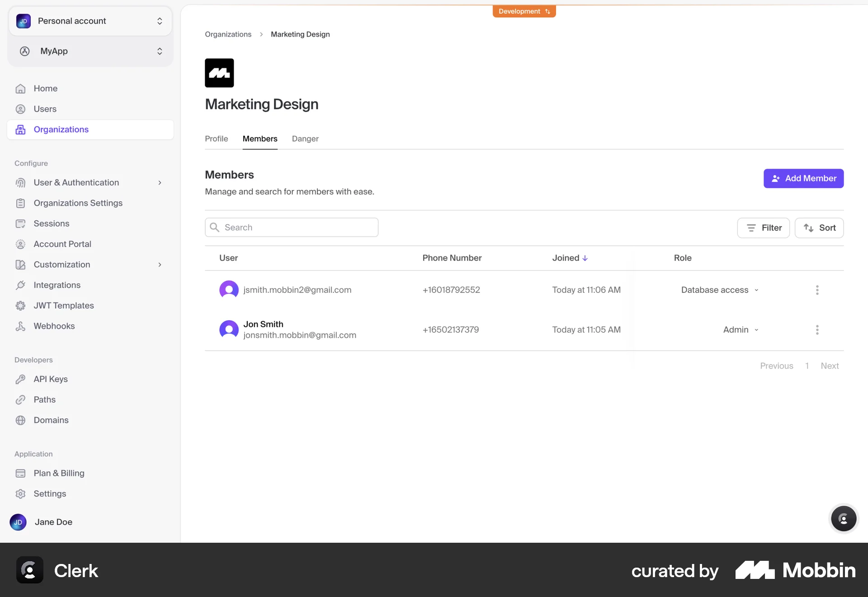Screen dimensions: 868x597
Task: Open the Danger tab
Action: (x=305, y=139)
